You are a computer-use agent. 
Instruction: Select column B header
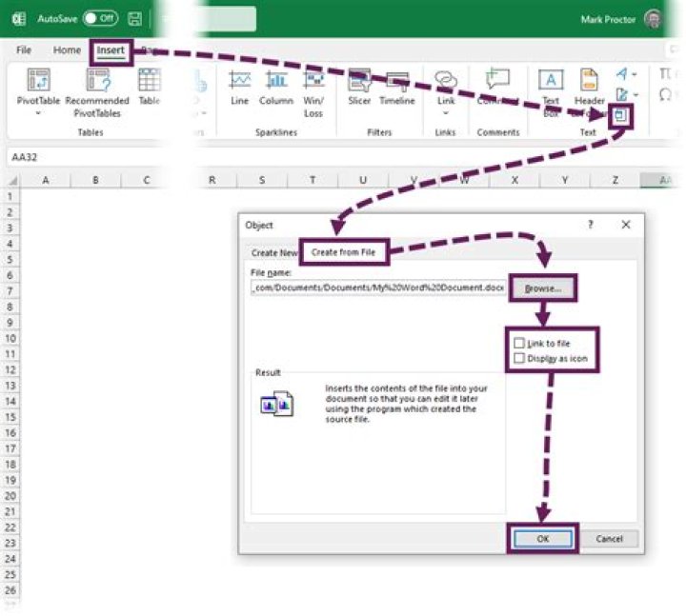[96, 180]
